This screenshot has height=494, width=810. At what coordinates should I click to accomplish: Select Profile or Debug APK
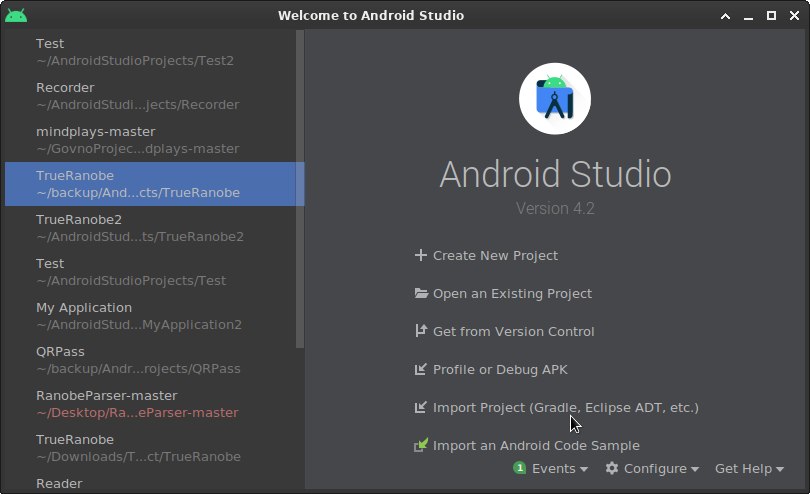click(x=500, y=369)
